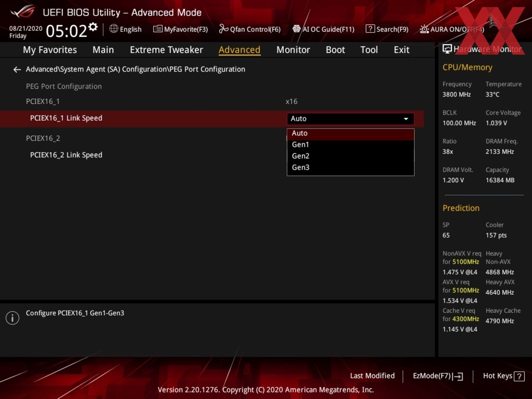Click the SP value 65
The height and width of the screenshot is (399, 532).
click(x=446, y=235)
